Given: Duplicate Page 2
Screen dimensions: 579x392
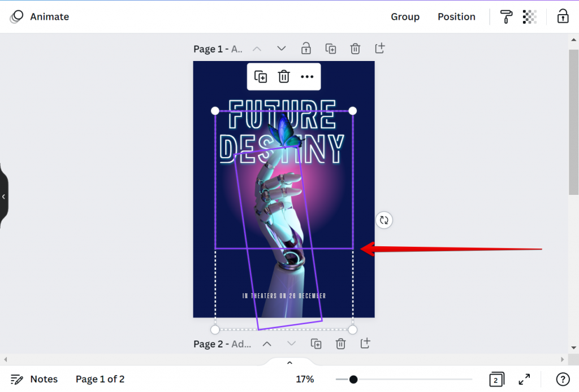Looking at the screenshot, I should [316, 343].
